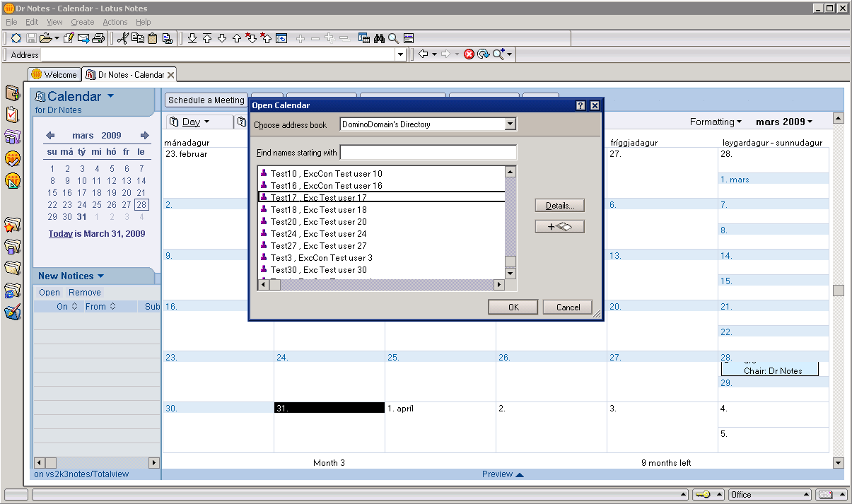The width and height of the screenshot is (852, 504).
Task: Sort New Notices by On column
Action: (x=67, y=307)
